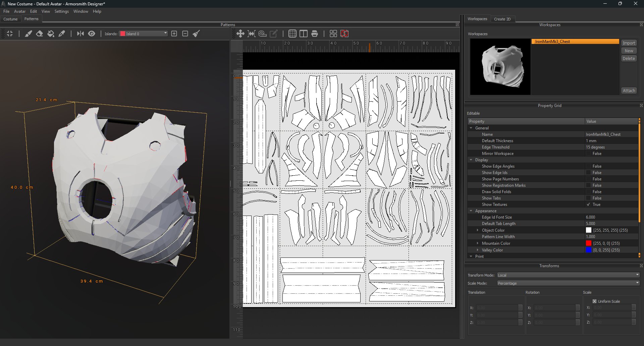The height and width of the screenshot is (346, 644).
Task: Enable the Show Tabs checkbox
Action: 588,198
